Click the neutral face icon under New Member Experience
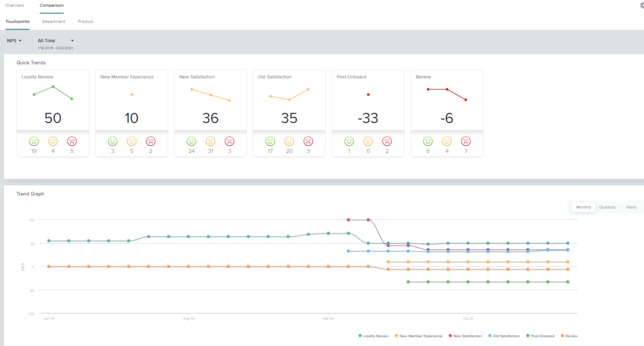Viewport: 644px width, 346px height. pyautogui.click(x=132, y=141)
